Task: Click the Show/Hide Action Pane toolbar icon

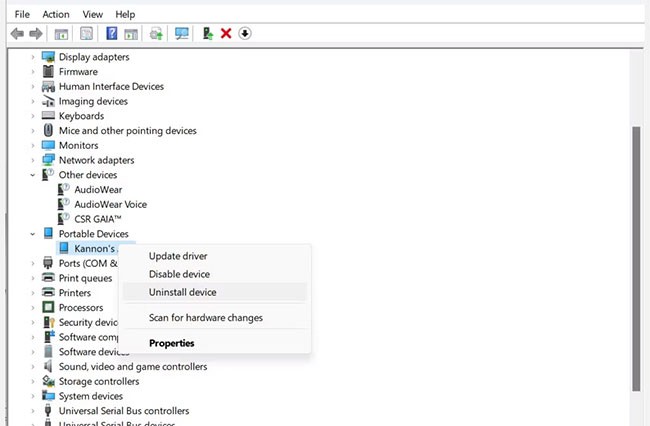Action: (x=131, y=34)
